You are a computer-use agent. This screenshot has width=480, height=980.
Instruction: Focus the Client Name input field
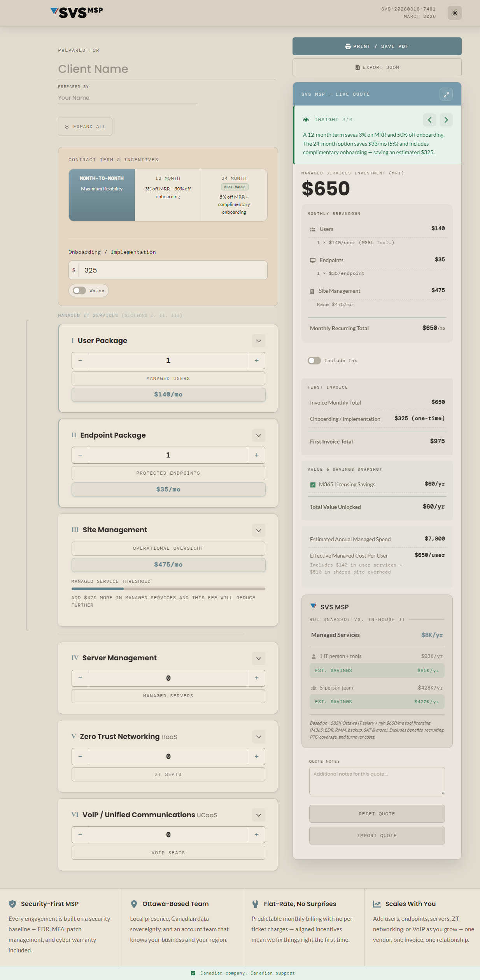[166, 69]
